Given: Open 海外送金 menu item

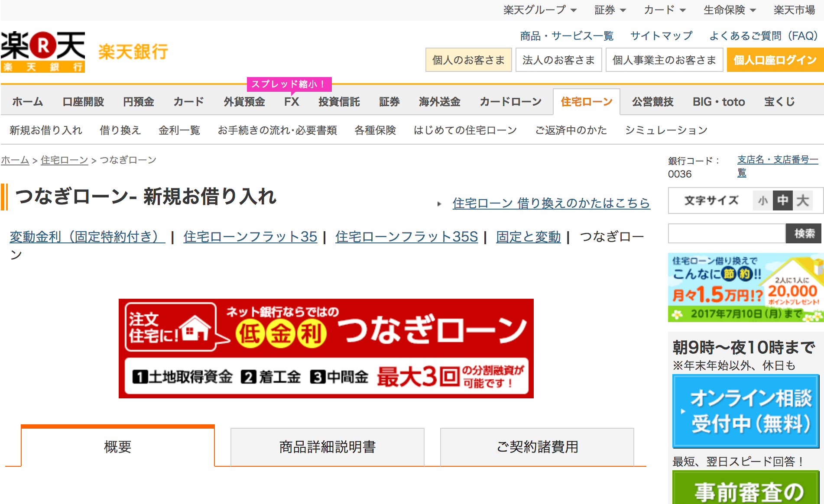Looking at the screenshot, I should point(440,102).
